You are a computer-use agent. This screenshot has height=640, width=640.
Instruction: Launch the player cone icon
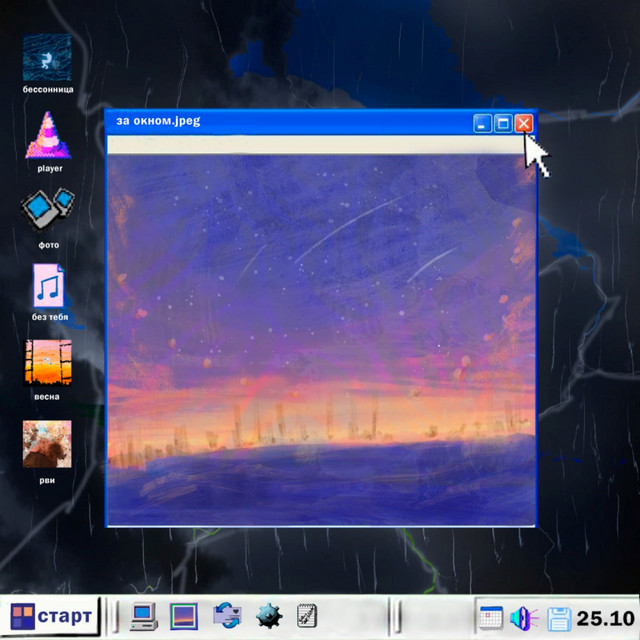47,136
